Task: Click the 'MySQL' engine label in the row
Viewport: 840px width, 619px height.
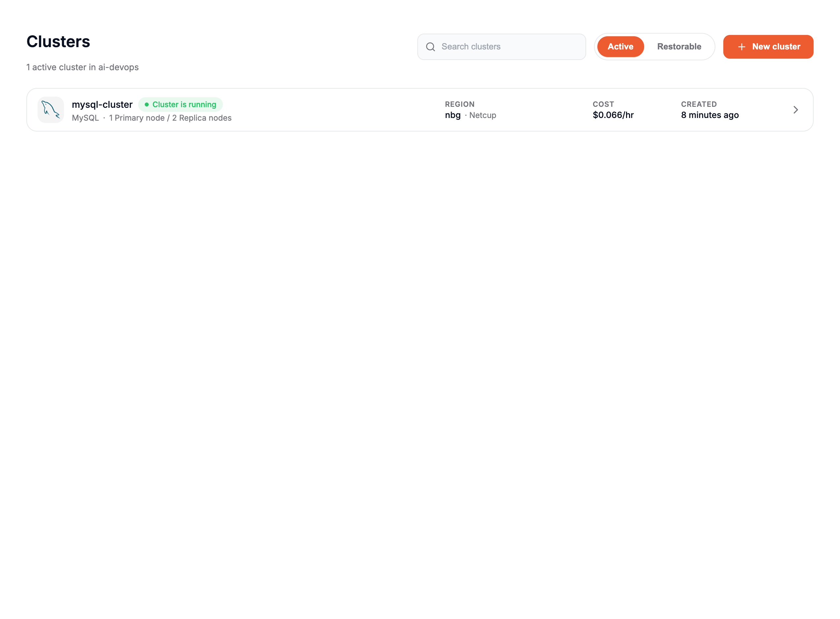Action: click(x=85, y=118)
